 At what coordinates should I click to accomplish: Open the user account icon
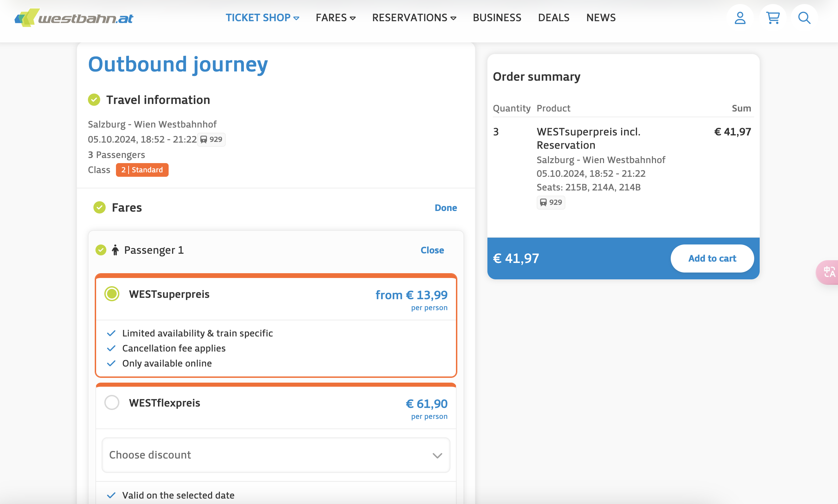click(740, 18)
